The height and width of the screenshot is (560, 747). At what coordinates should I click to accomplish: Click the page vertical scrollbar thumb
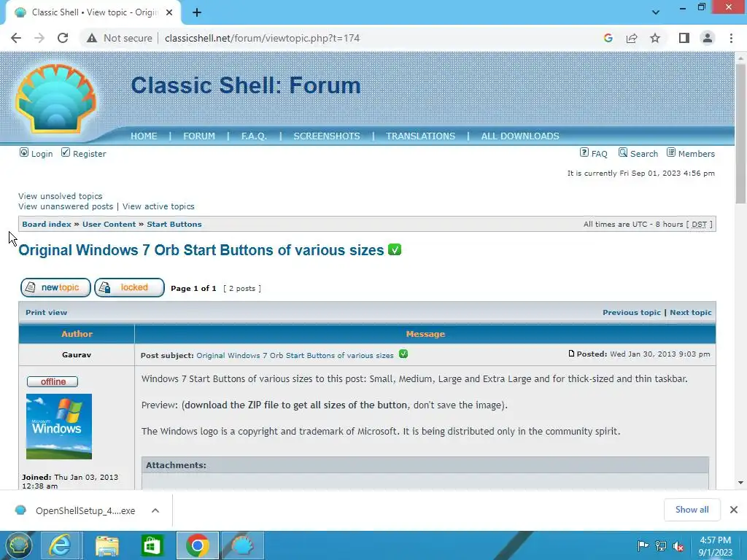click(740, 133)
